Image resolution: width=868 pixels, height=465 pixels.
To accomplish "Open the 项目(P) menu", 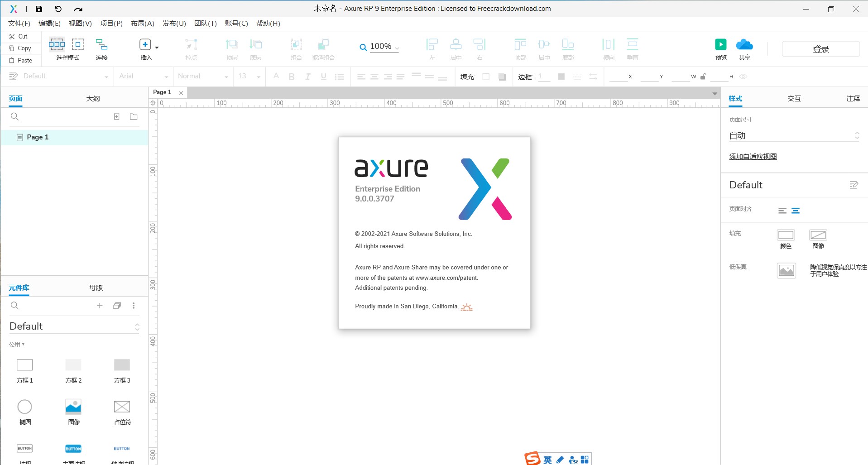I will pos(110,23).
